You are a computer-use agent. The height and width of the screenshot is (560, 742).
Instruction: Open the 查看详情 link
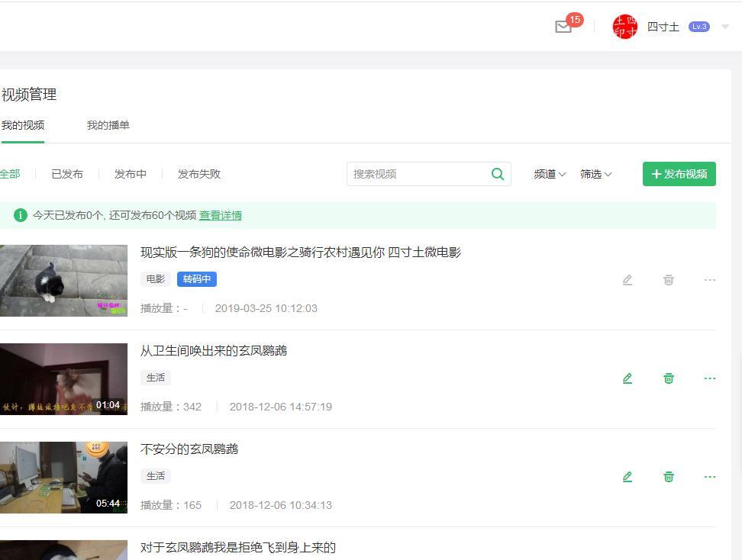221,215
